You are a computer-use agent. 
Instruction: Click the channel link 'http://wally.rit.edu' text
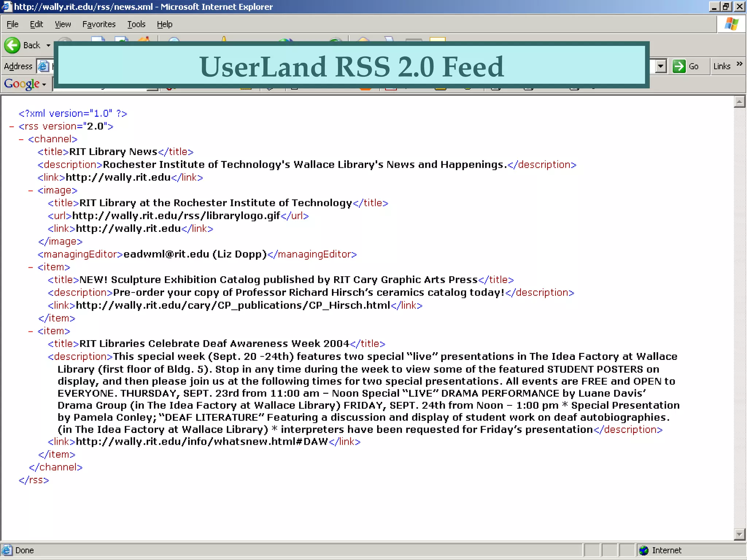point(118,178)
